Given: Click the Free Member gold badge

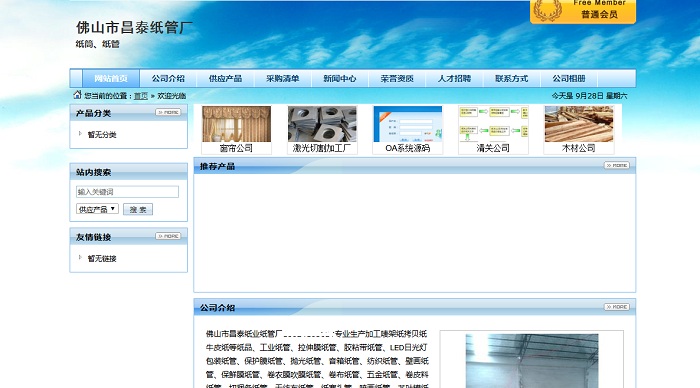Looking at the screenshot, I should 583,11.
